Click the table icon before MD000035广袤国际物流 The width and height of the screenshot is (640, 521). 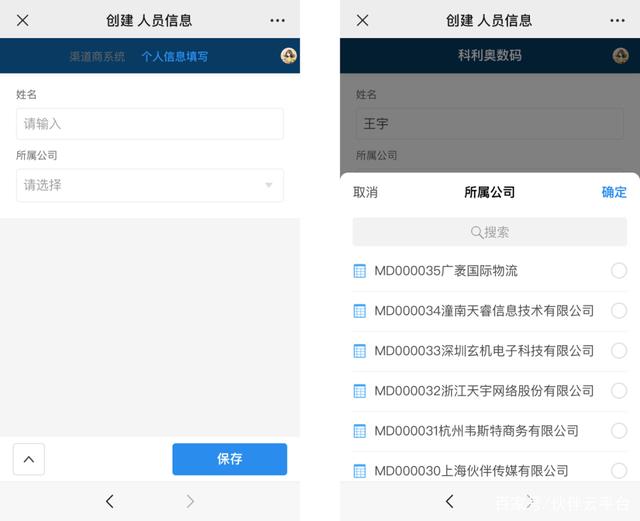tap(360, 271)
